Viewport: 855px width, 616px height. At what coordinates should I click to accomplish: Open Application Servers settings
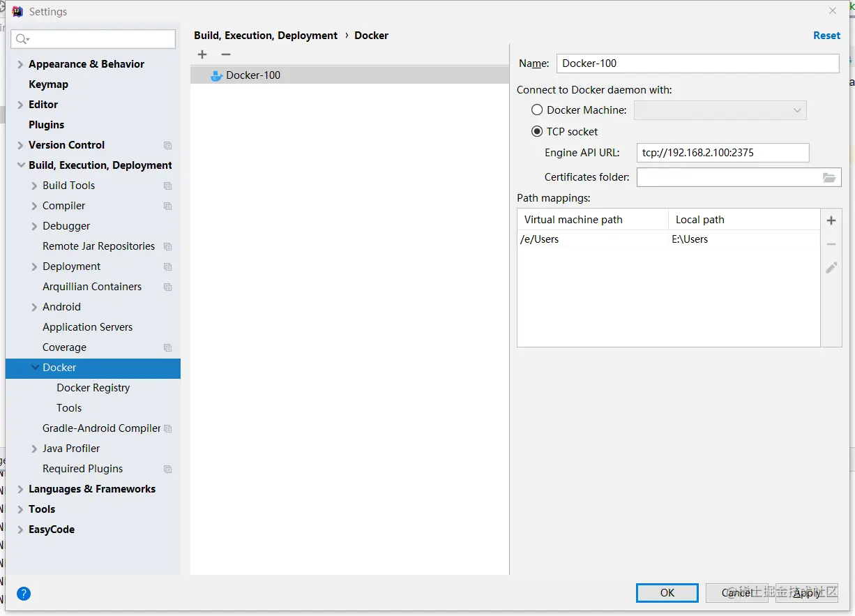87,327
